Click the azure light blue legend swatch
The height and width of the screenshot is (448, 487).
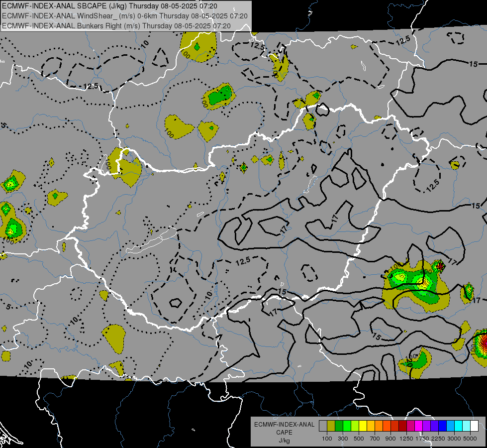(451, 426)
